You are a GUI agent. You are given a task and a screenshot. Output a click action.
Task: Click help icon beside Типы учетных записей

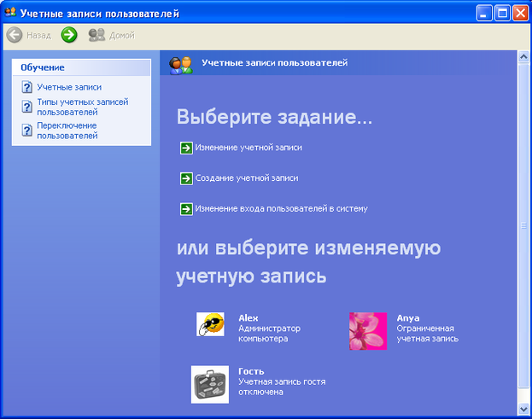coord(26,107)
